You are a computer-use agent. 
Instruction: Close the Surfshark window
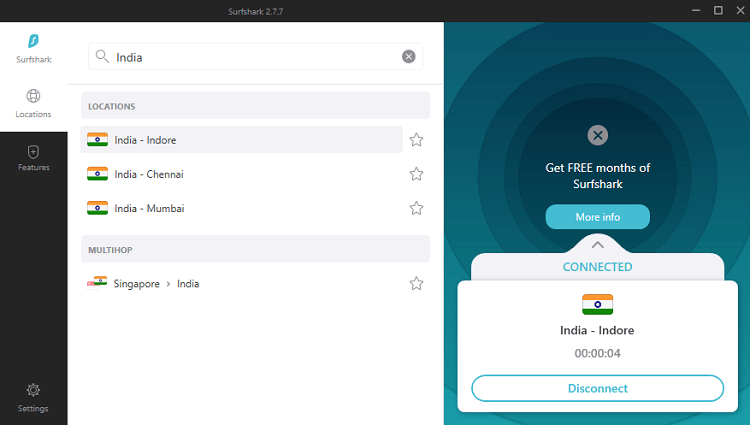coord(740,11)
